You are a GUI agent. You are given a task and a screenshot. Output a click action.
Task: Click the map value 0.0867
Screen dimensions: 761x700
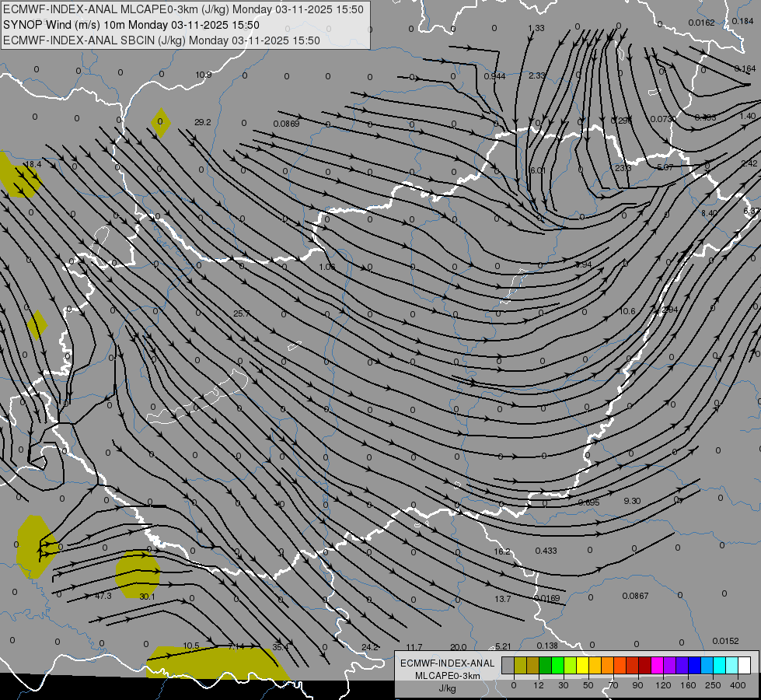pyautogui.click(x=635, y=596)
